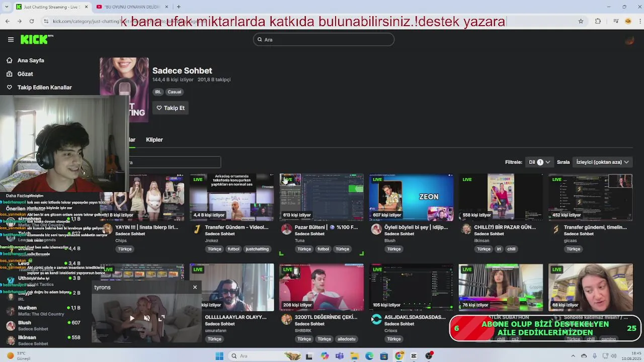This screenshot has width=644, height=362.
Task: Click the Kick Ara search field
Action: coord(324,40)
